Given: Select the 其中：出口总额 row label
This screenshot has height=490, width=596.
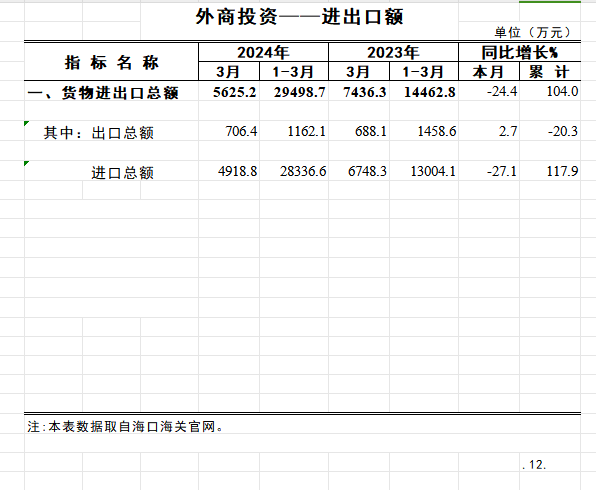Looking at the screenshot, I should click(98, 133).
